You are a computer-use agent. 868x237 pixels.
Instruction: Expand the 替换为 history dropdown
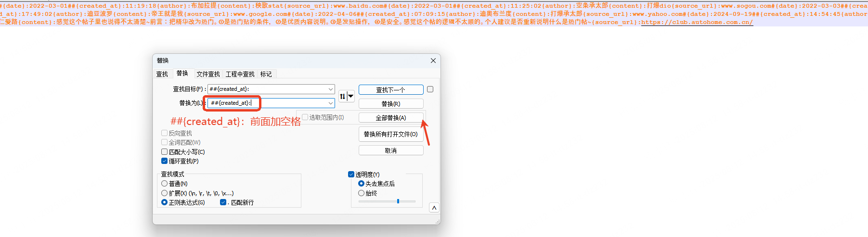(331, 103)
